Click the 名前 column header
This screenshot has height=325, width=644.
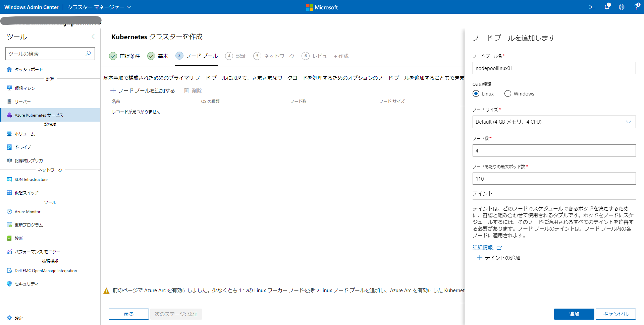(116, 101)
